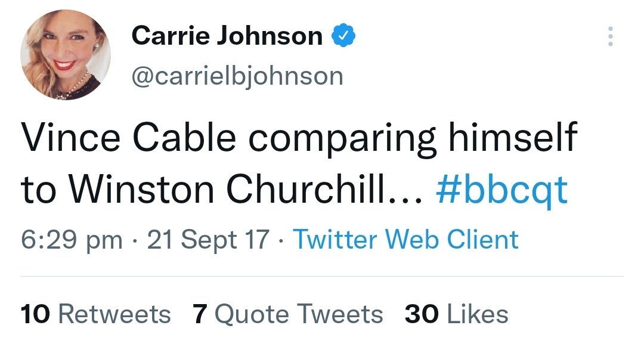See who gave the 30 Likes
Image resolution: width=644 pixels, height=350 pixels.
pyautogui.click(x=456, y=314)
